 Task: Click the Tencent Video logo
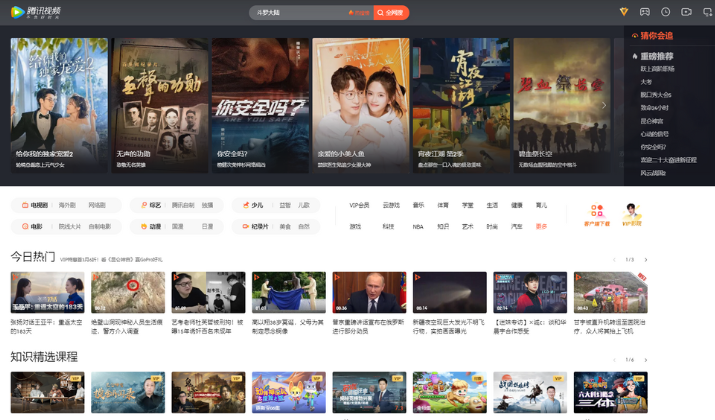click(x=36, y=12)
